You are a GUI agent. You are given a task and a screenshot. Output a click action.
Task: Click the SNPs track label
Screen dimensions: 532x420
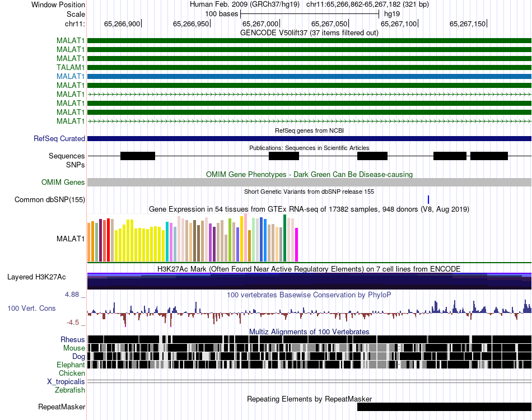pyautogui.click(x=76, y=165)
